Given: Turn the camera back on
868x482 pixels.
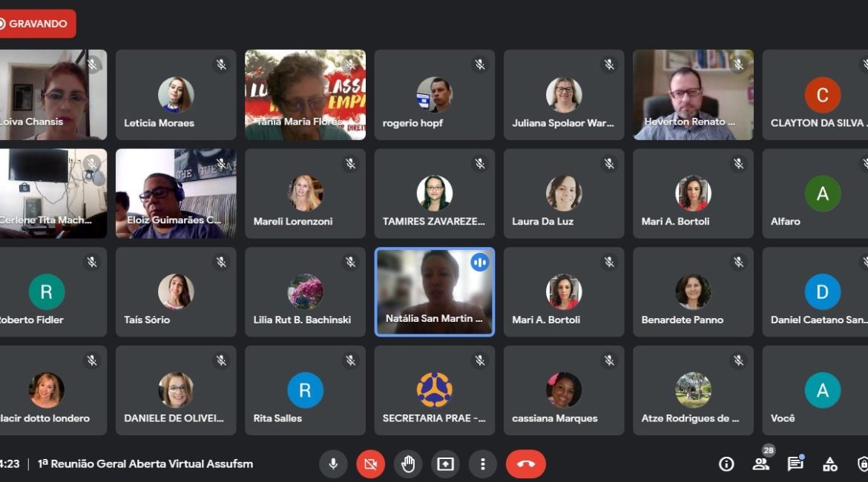Looking at the screenshot, I should coord(370,464).
